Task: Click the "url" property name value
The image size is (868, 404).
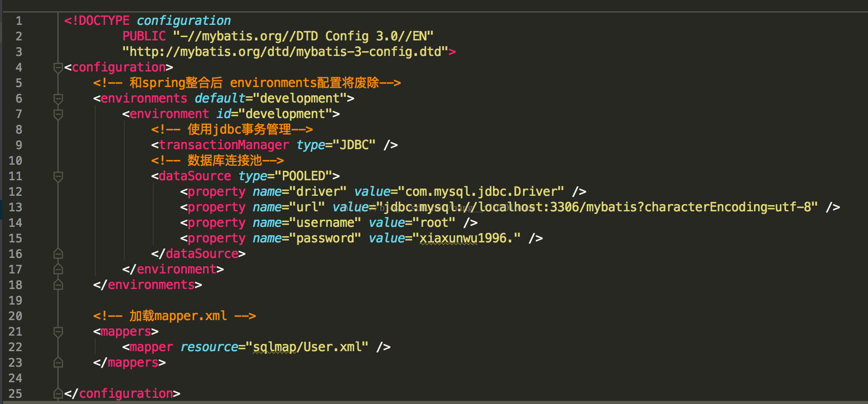Action: coord(307,207)
